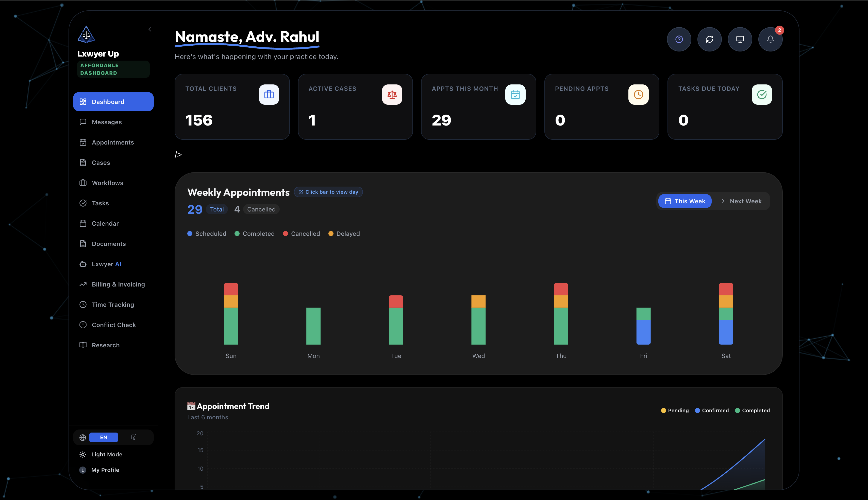Toggle Scheduled legend in weekly chart

(207, 234)
